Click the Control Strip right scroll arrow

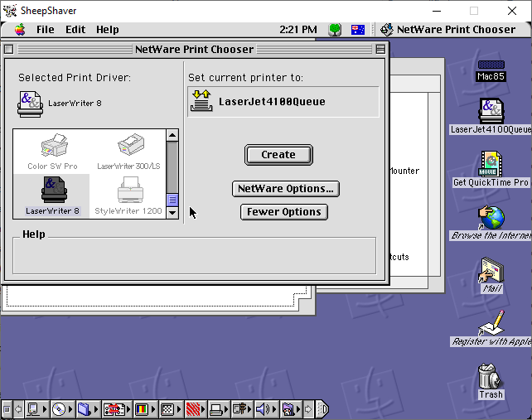tap(308, 409)
